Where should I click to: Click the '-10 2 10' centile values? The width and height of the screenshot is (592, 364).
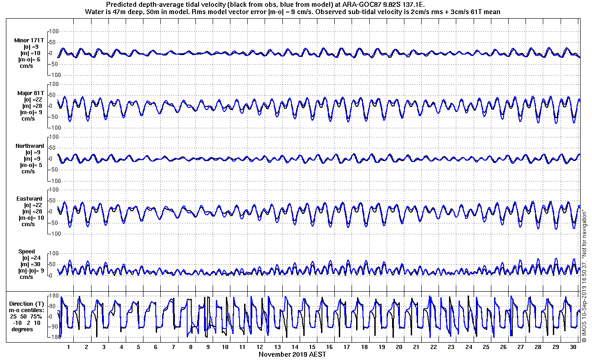pyautogui.click(x=26, y=323)
